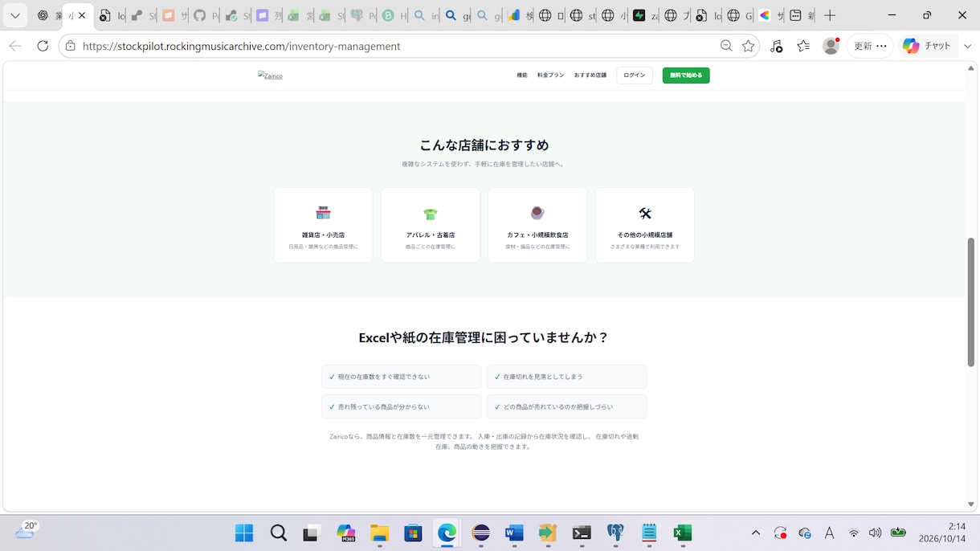Open the 料金プラン nav item

(551, 76)
